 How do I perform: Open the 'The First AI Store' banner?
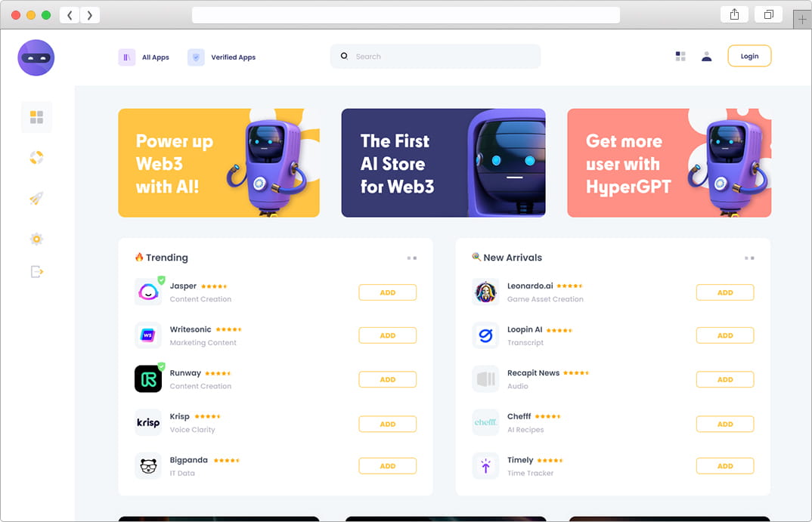click(443, 162)
